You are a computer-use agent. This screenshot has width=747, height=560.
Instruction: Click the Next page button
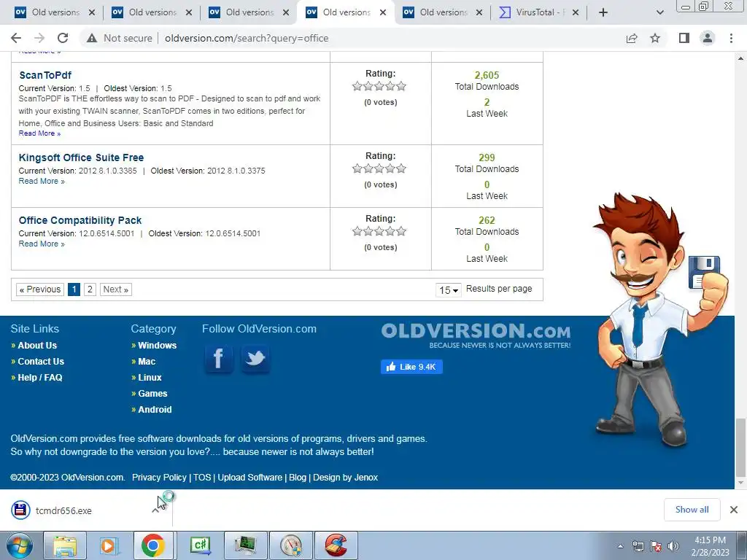[116, 289]
